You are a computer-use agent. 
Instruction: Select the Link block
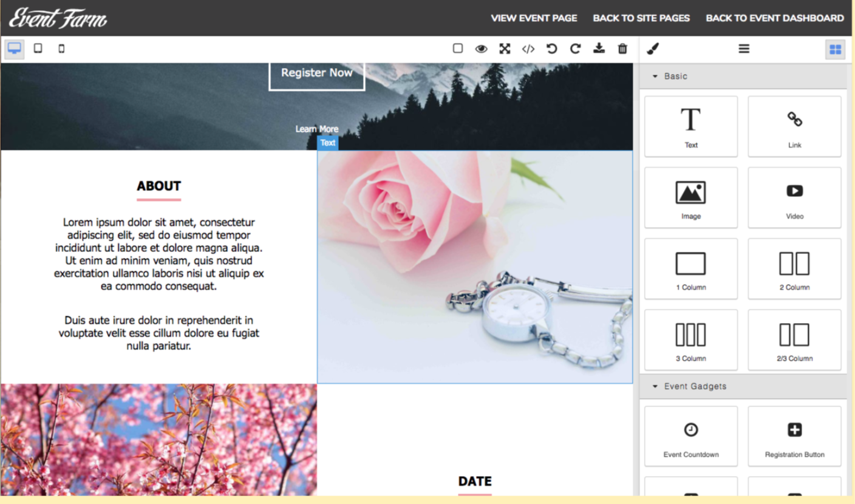(794, 126)
